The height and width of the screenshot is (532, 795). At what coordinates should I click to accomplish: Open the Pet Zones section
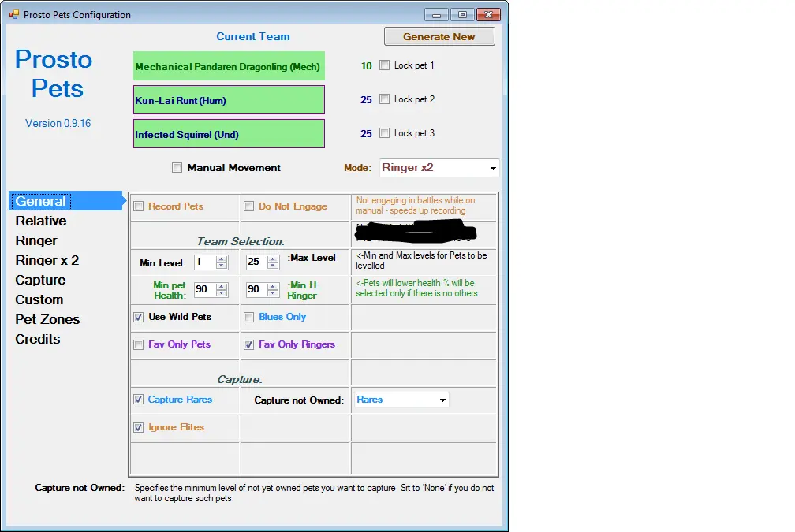47,319
